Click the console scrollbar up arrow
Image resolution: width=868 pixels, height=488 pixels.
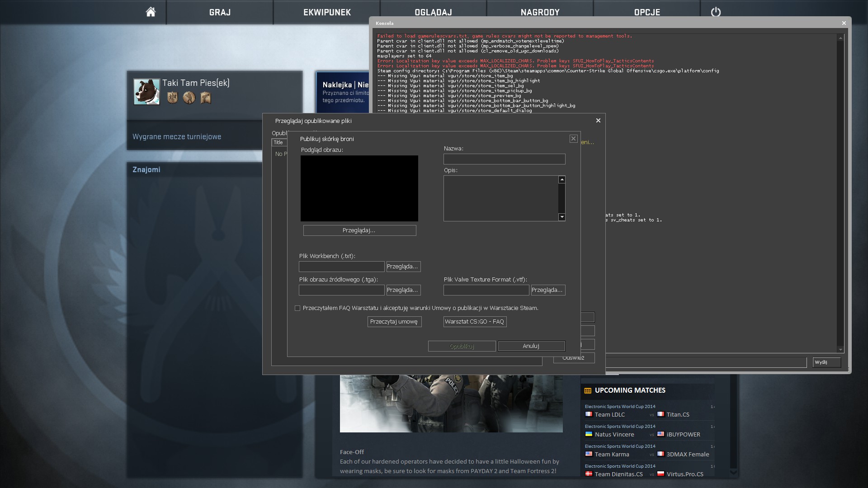pos(840,38)
